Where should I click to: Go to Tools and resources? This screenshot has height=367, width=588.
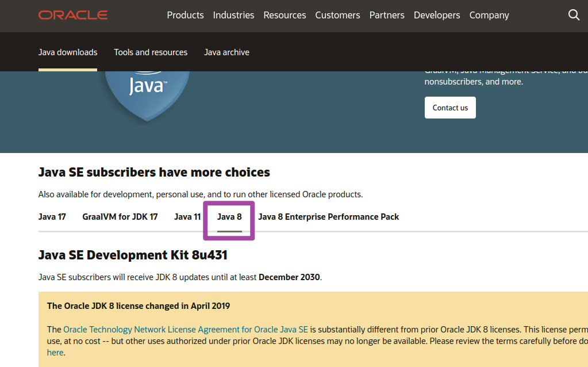151,52
